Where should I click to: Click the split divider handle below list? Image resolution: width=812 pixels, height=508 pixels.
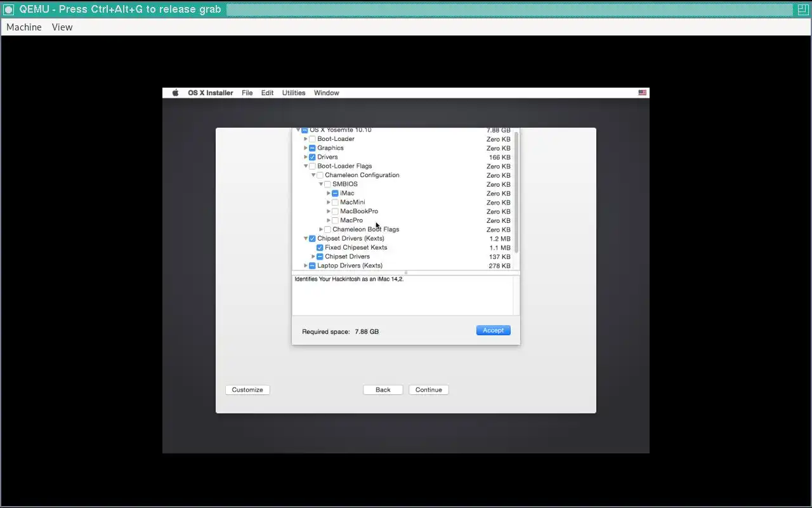[x=406, y=272]
